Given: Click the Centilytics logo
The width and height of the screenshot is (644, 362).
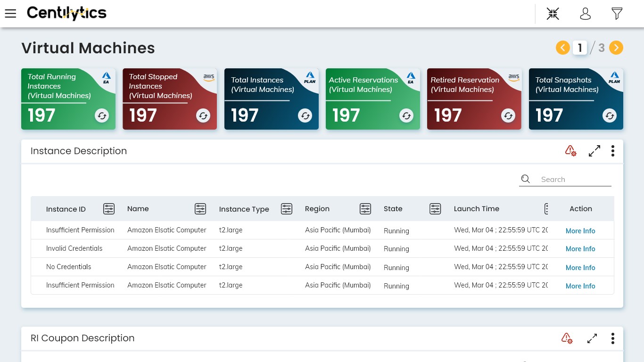Looking at the screenshot, I should (66, 13).
